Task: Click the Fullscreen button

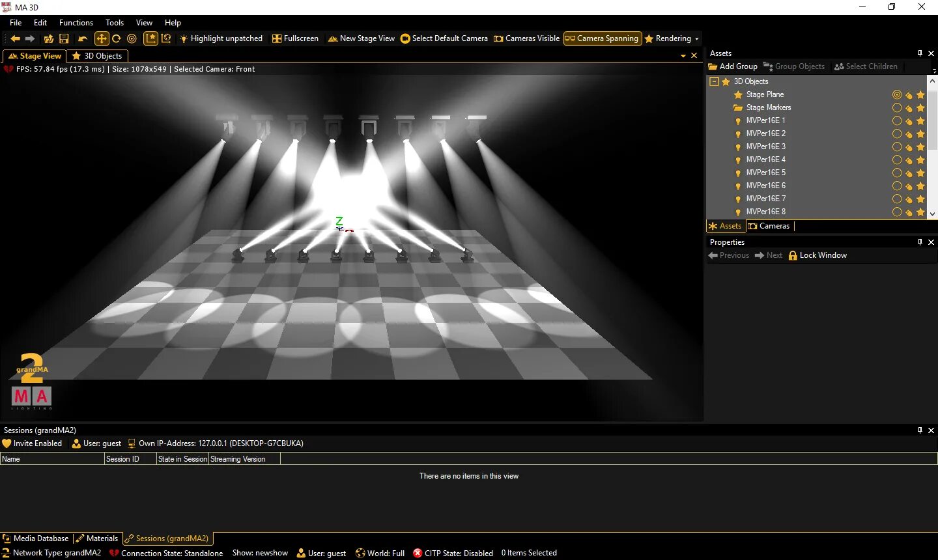Action: 295,38
